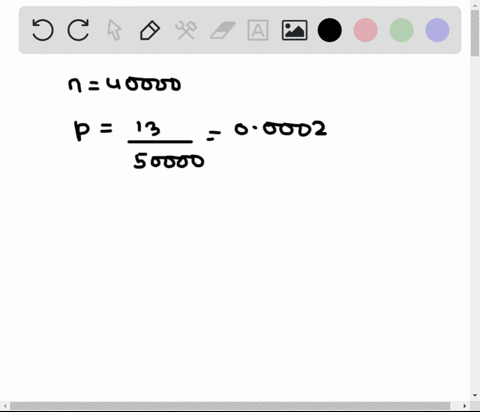Choose the purple color swatch
The width and height of the screenshot is (480, 412).
point(437,30)
